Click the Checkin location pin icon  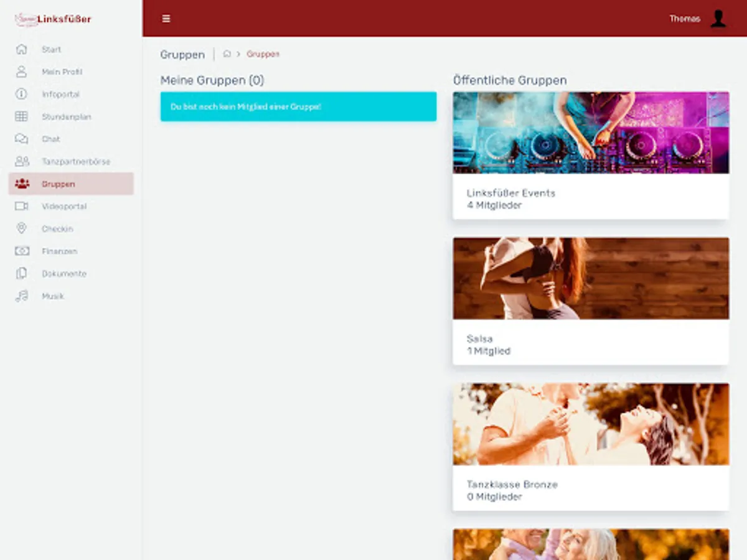click(x=21, y=228)
